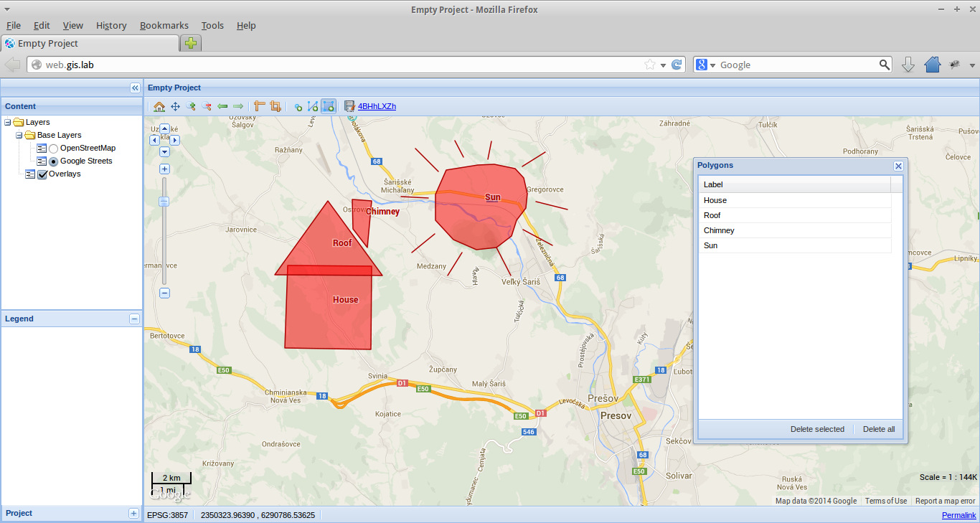The image size is (980, 523).
Task: Collapse the Legend panel
Action: (134, 319)
